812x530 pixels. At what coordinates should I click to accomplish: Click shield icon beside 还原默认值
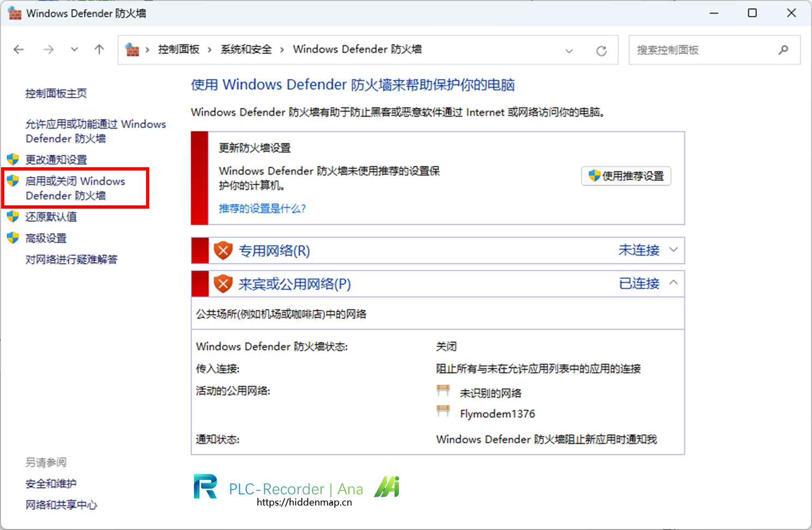click(x=13, y=217)
